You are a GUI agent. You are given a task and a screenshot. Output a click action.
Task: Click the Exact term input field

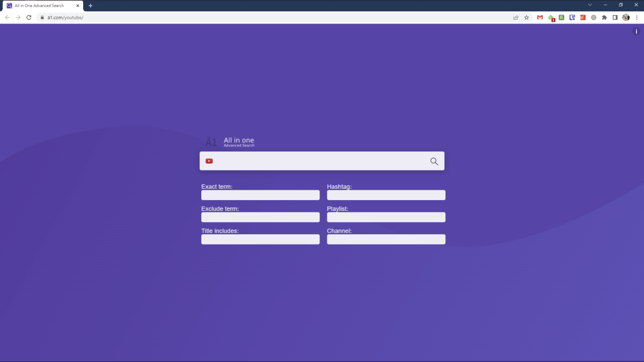pyautogui.click(x=260, y=195)
